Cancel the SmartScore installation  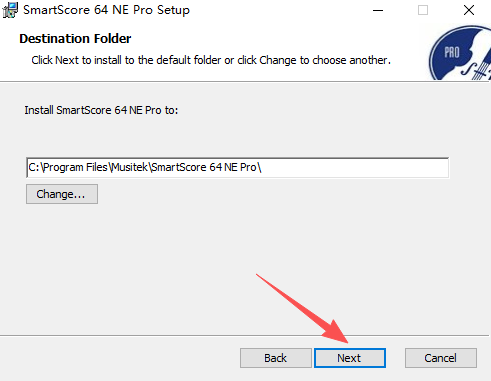click(x=441, y=358)
